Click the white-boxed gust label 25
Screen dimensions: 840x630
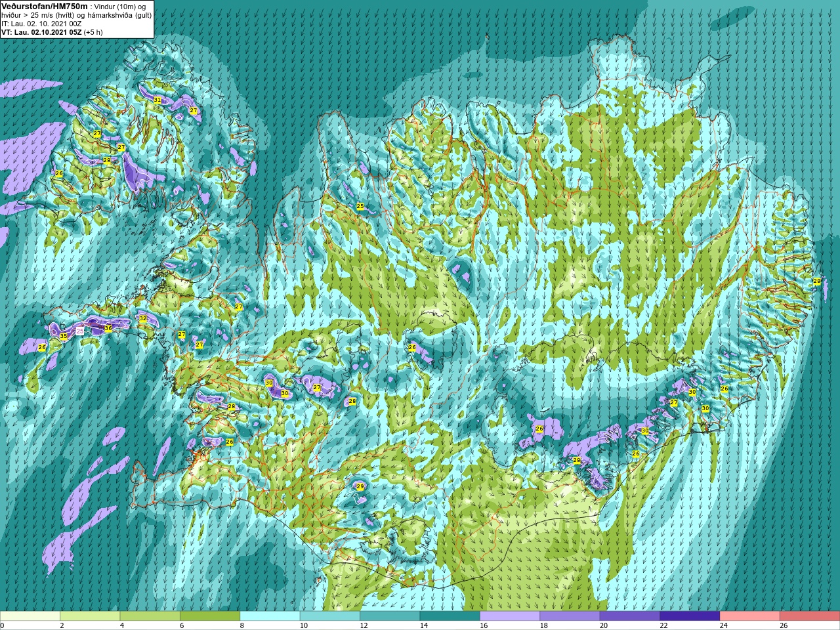(x=80, y=331)
